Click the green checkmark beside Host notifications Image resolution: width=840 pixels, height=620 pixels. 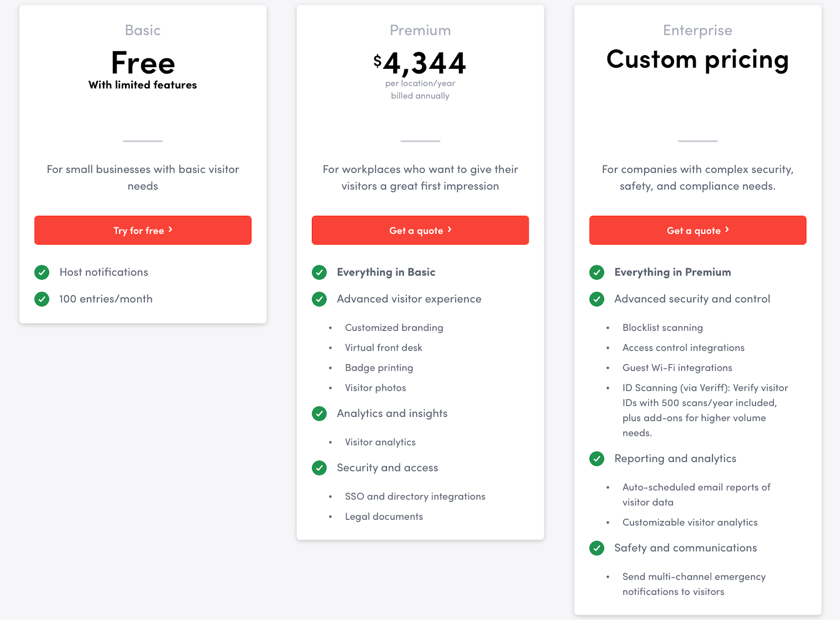tap(41, 272)
